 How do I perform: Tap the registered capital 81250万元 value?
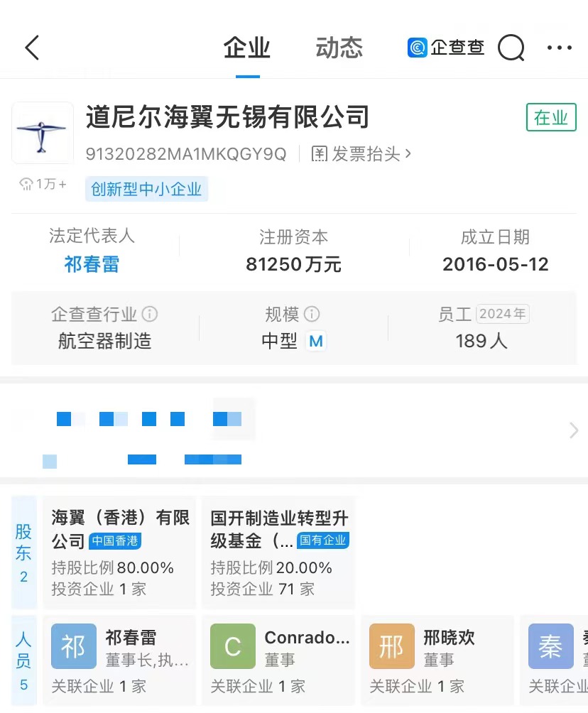(x=294, y=264)
